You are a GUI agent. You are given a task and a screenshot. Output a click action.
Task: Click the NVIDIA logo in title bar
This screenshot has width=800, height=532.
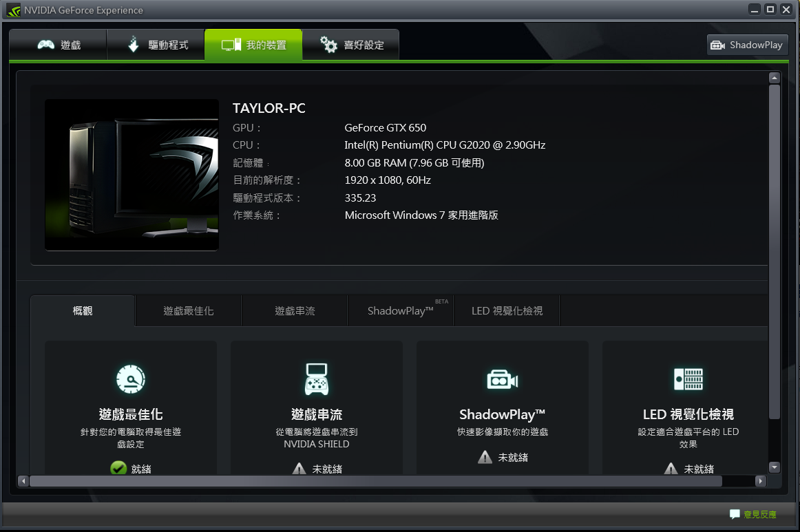pyautogui.click(x=13, y=10)
